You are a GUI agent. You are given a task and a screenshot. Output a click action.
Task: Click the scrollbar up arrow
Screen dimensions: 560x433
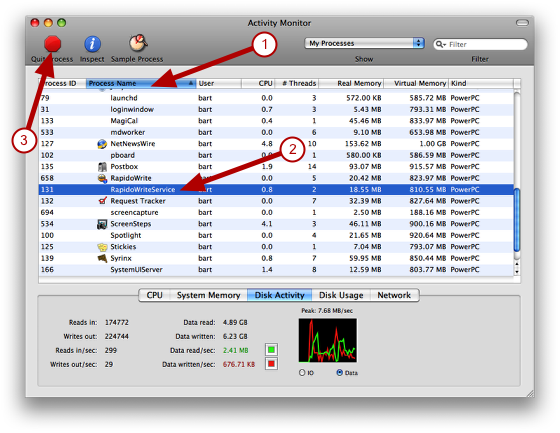coord(517,264)
